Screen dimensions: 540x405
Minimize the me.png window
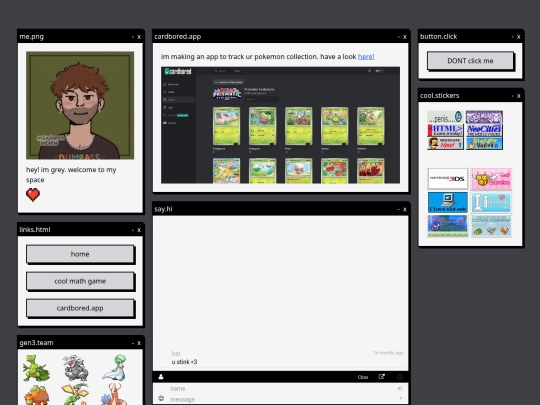[x=133, y=37]
